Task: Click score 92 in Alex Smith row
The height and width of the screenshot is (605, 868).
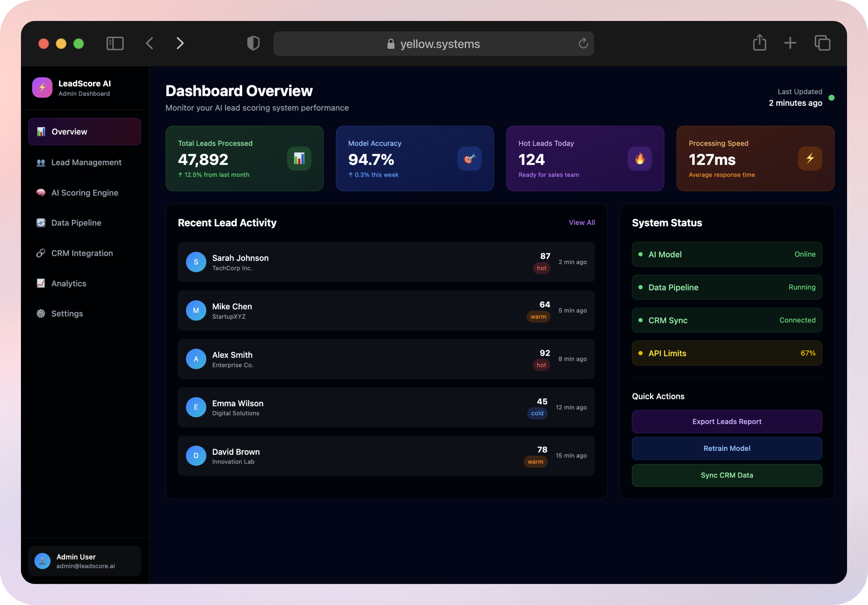Action: pyautogui.click(x=545, y=353)
